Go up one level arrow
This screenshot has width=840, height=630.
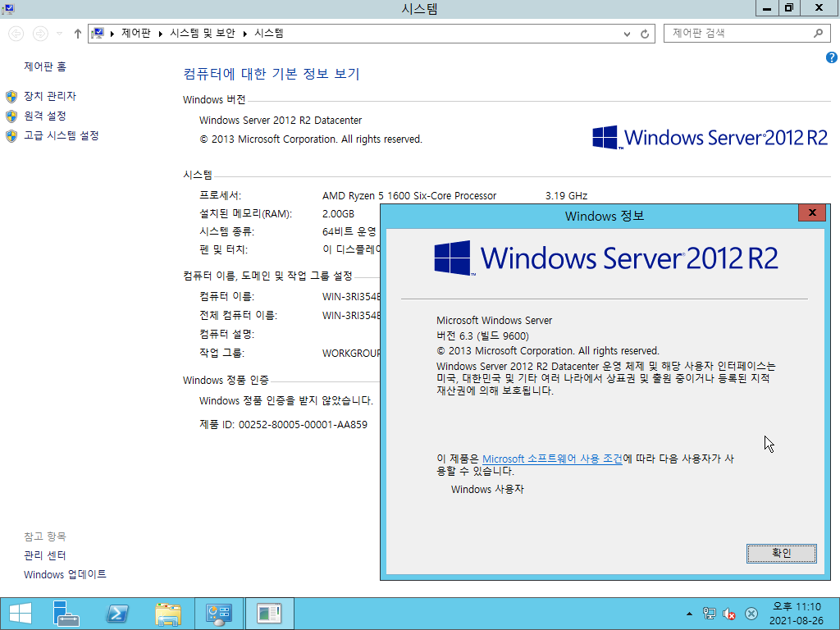point(78,34)
